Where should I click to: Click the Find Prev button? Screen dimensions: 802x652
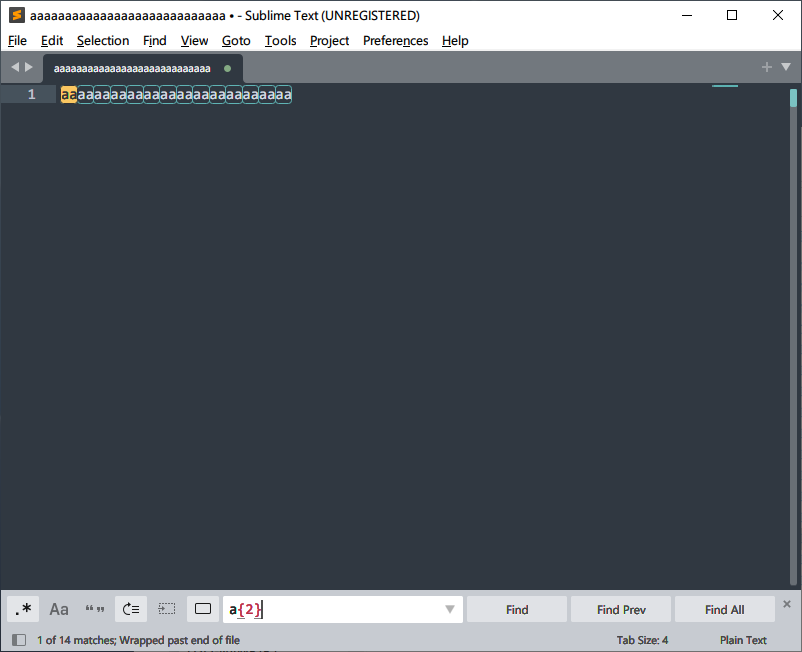(620, 609)
